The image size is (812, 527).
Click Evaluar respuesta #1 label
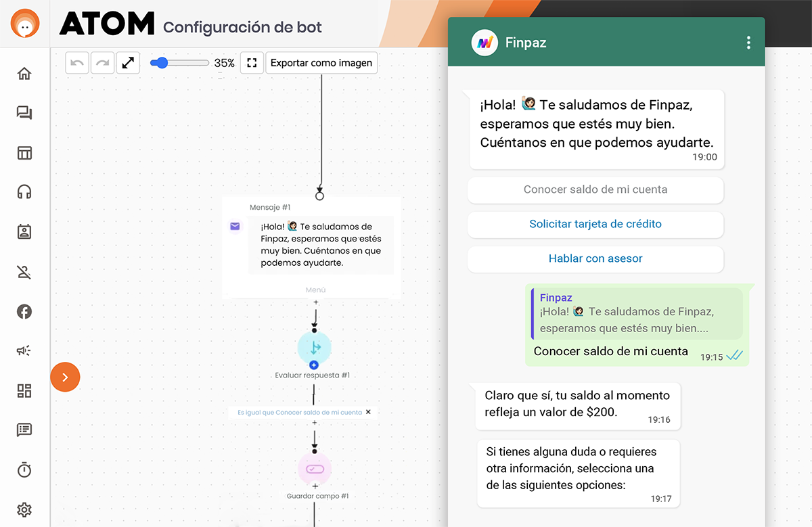point(312,375)
